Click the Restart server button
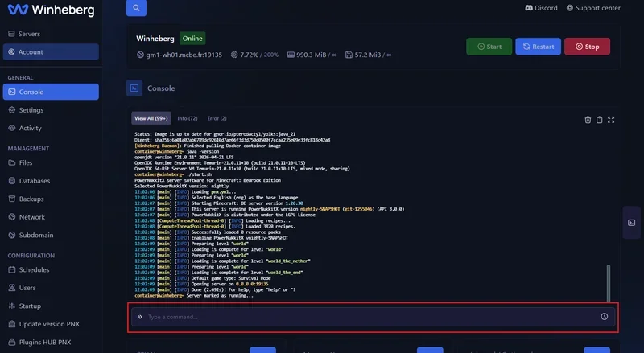 coord(538,47)
